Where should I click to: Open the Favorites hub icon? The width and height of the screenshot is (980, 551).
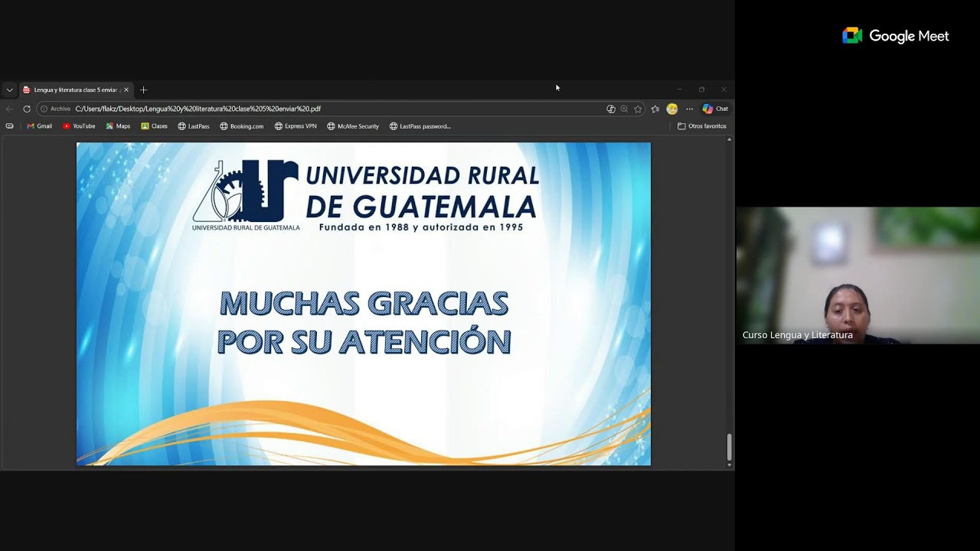(x=655, y=109)
